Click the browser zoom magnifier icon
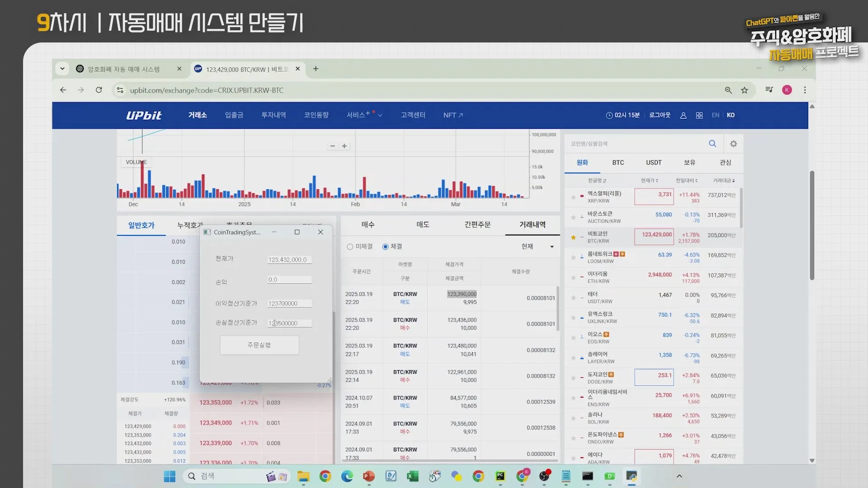Viewport: 868px width, 488px height. coord(728,90)
